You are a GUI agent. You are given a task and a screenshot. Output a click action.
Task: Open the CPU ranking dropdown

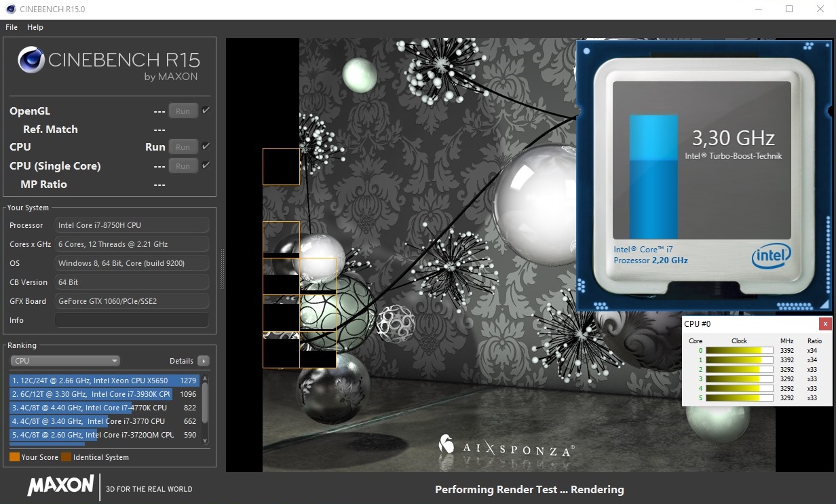(65, 361)
